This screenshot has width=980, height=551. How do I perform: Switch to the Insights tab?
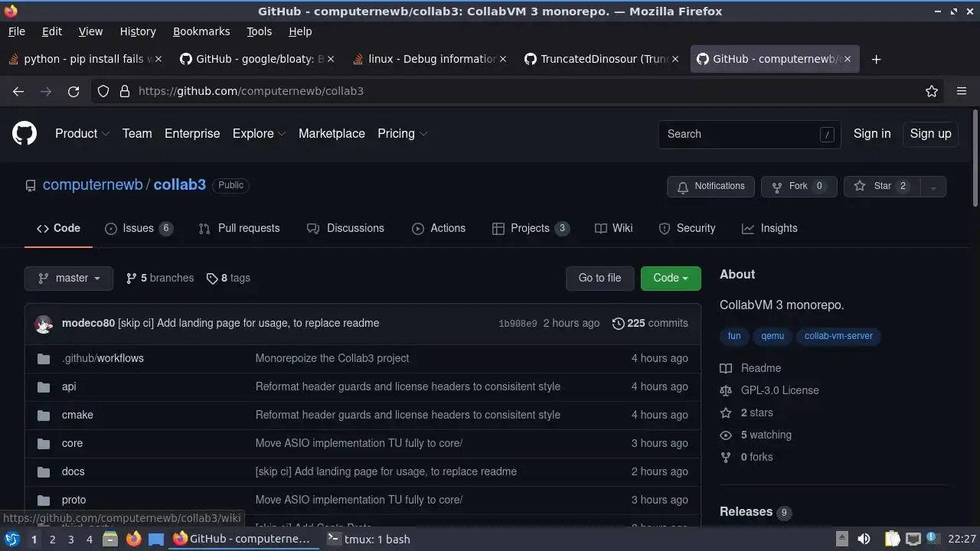769,228
